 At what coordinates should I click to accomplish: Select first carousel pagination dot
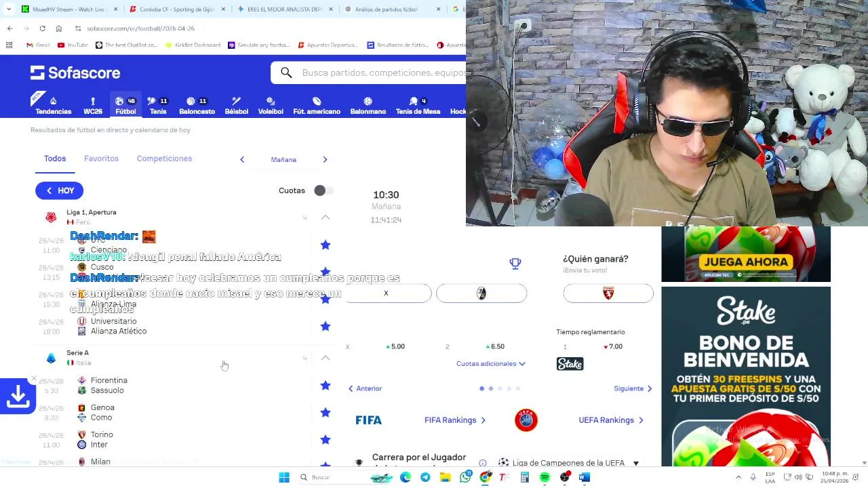(x=482, y=388)
